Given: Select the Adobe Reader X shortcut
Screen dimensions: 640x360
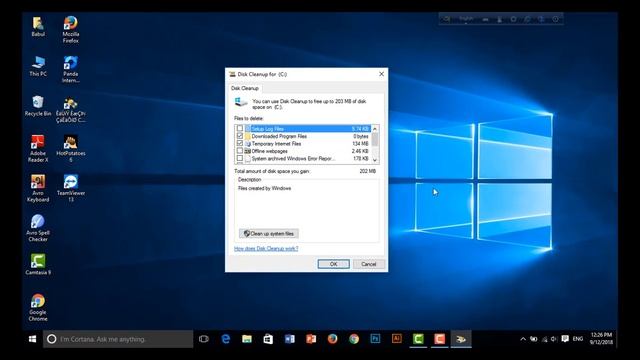Looking at the screenshot, I should coord(38,149).
